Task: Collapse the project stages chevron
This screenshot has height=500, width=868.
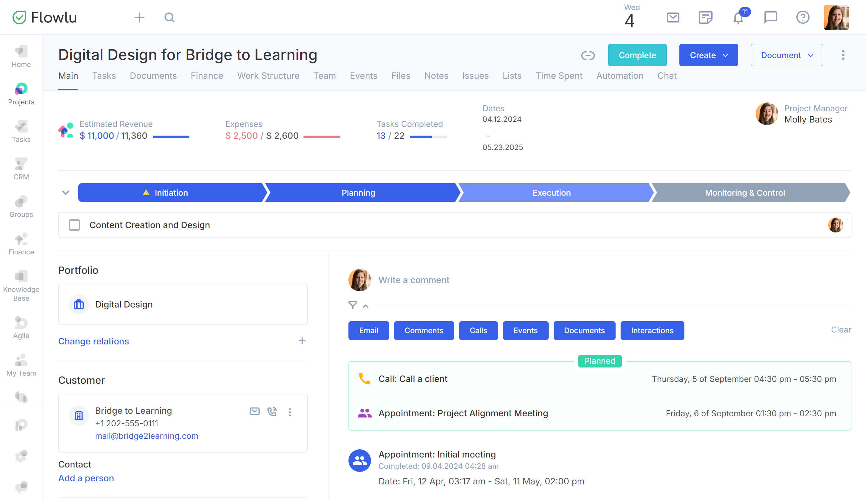Action: coord(66,193)
